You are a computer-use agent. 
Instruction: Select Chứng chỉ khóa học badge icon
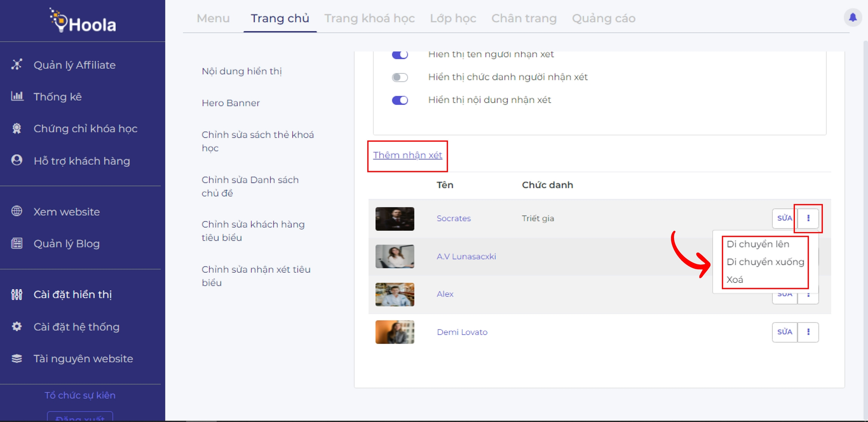17,128
